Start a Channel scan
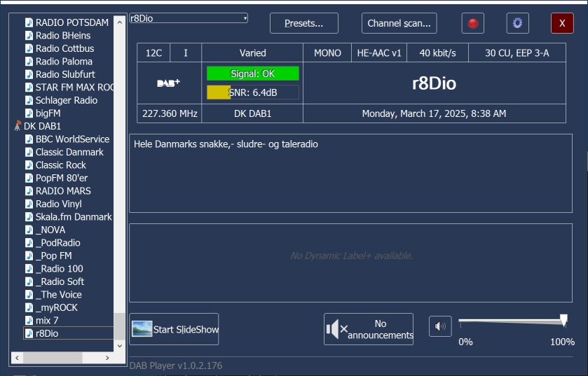Viewport: 588px width, 376px height. tap(399, 23)
